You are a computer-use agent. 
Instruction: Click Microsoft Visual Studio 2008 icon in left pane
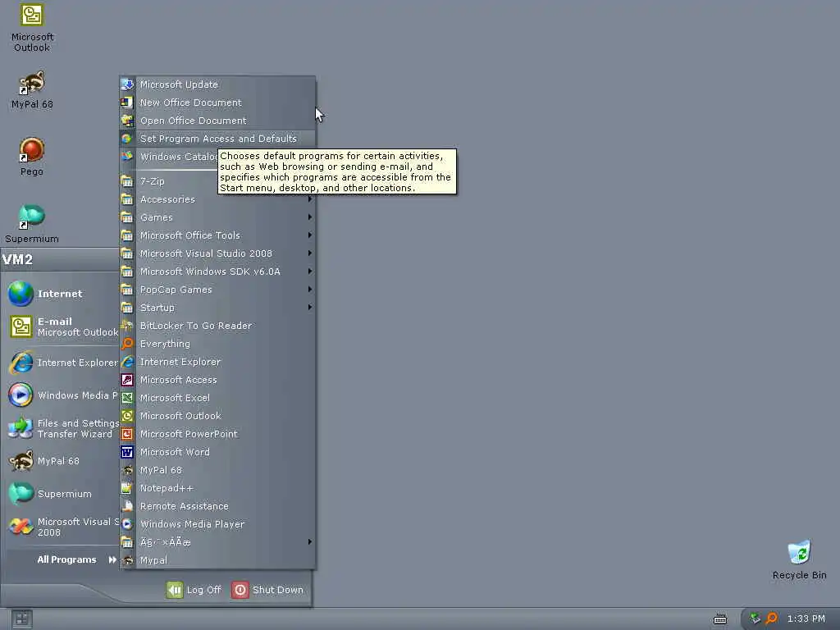click(x=21, y=527)
